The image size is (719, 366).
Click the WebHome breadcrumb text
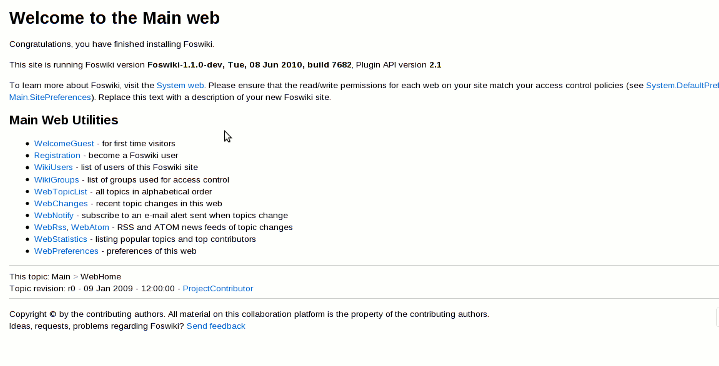(x=101, y=277)
